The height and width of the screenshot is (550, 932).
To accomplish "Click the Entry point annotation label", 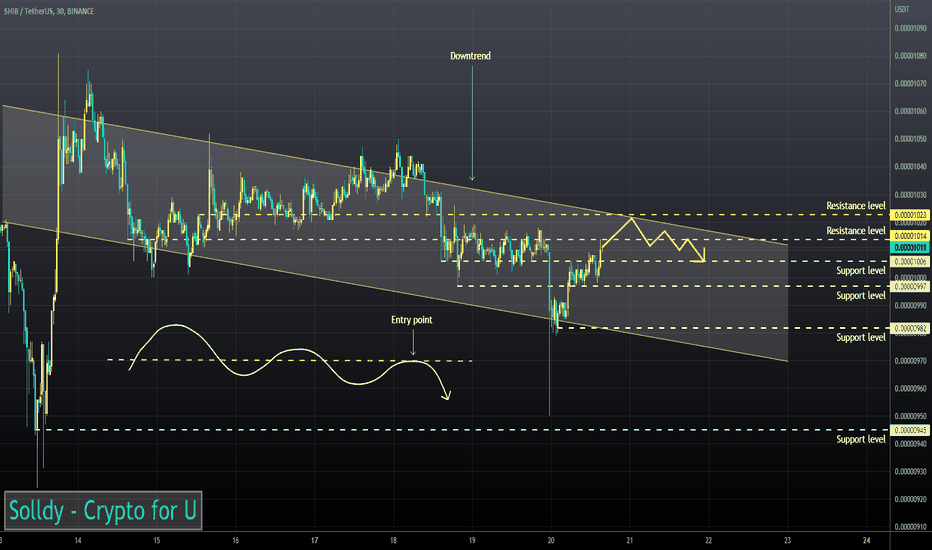I will (x=411, y=320).
